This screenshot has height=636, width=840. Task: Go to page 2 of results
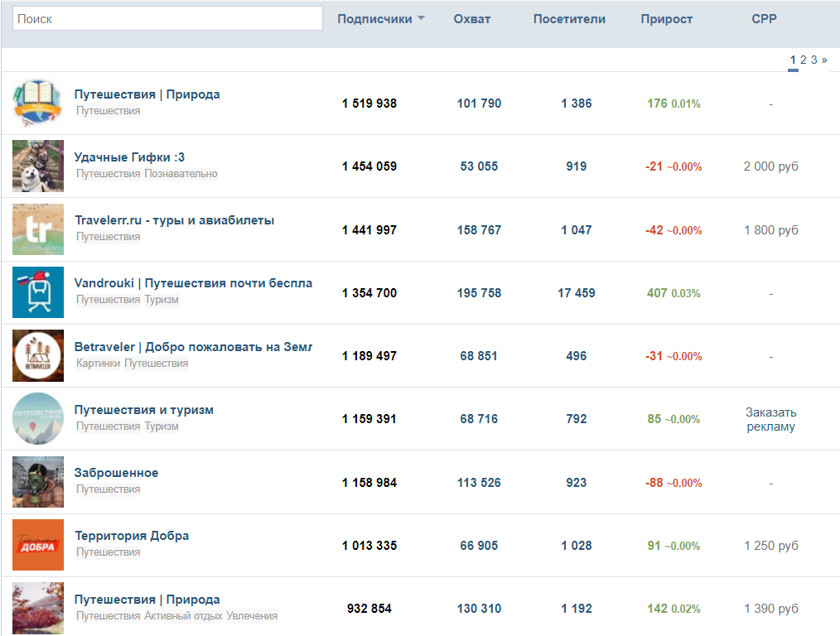804,60
